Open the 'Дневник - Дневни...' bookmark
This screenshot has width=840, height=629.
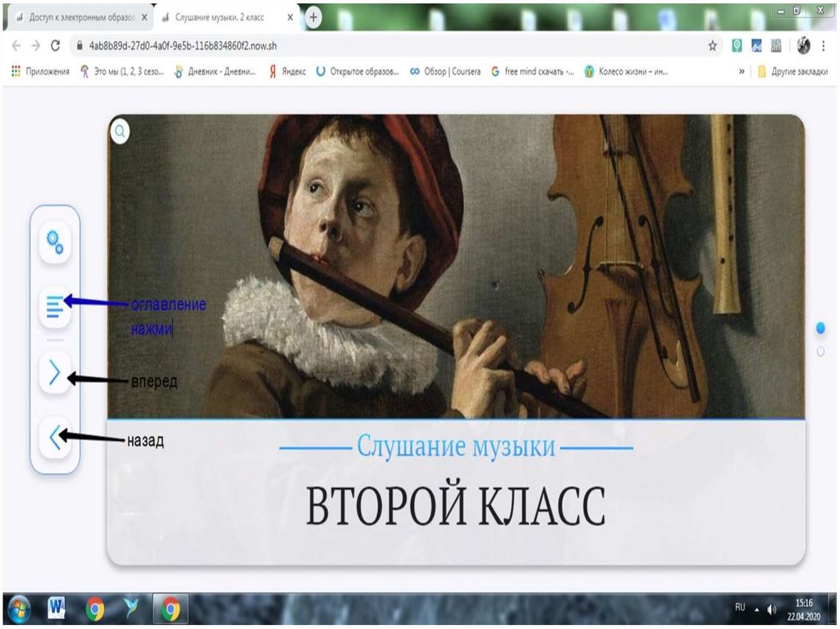point(216,71)
